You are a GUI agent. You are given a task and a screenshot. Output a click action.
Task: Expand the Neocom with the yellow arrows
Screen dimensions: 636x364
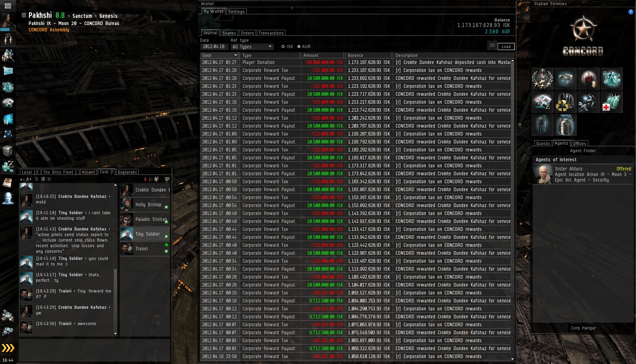(x=8, y=348)
